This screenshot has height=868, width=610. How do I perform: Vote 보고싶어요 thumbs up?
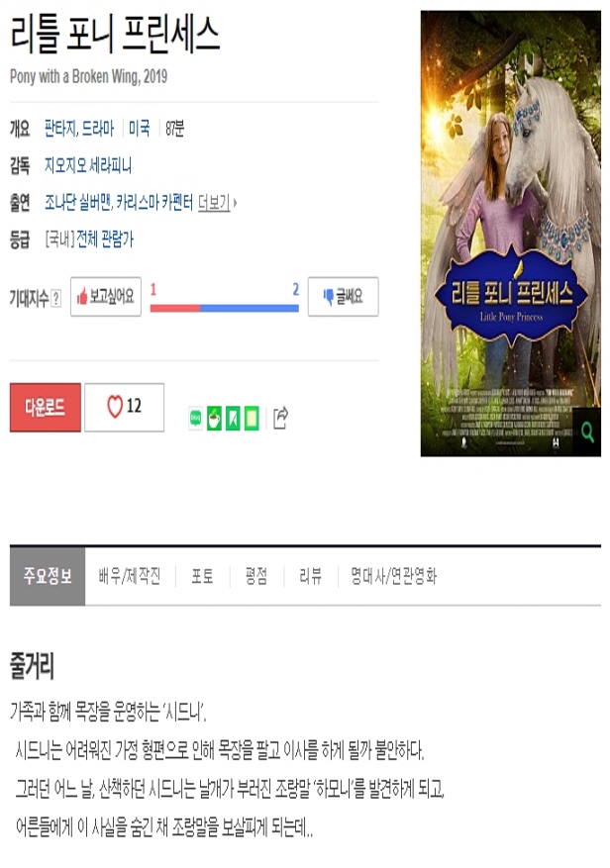[106, 297]
